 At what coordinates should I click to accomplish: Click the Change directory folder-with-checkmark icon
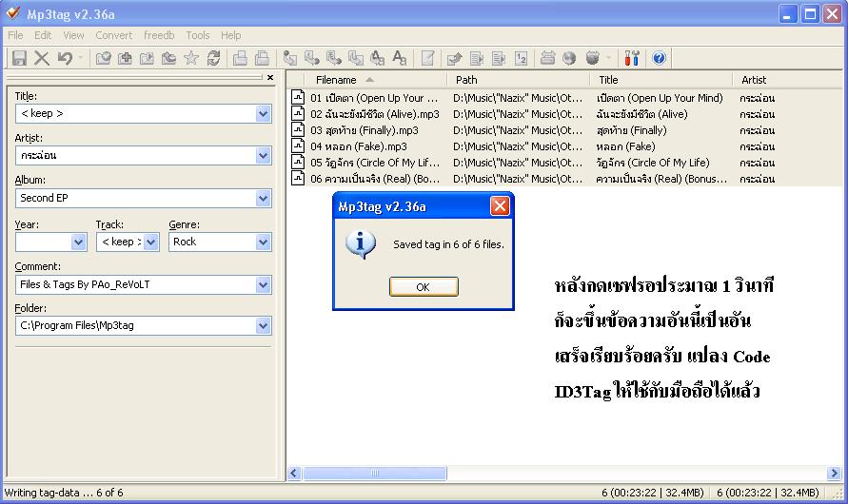[103, 58]
